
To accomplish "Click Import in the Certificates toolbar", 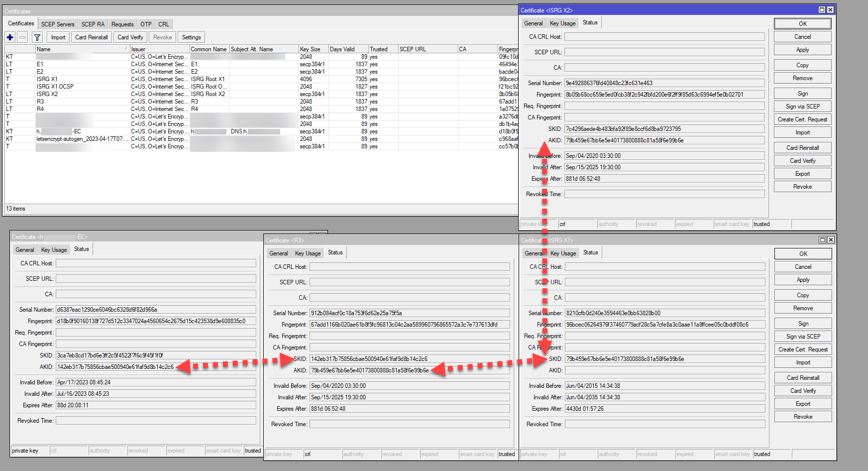I will coord(58,37).
